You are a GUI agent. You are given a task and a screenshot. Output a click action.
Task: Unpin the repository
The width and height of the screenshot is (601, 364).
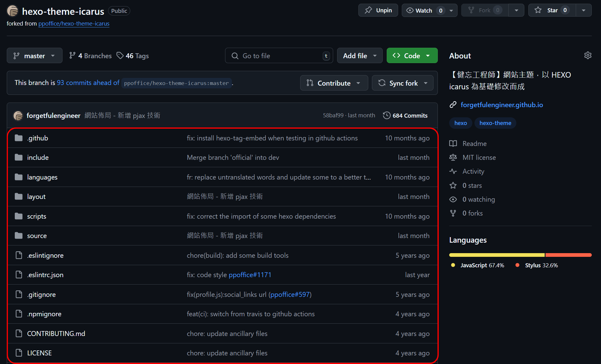[378, 10]
